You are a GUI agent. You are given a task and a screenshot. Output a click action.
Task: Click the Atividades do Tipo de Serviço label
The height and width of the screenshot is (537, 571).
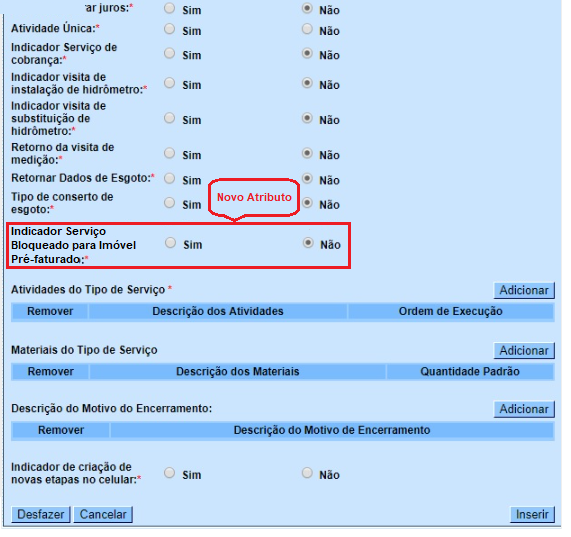click(x=88, y=290)
